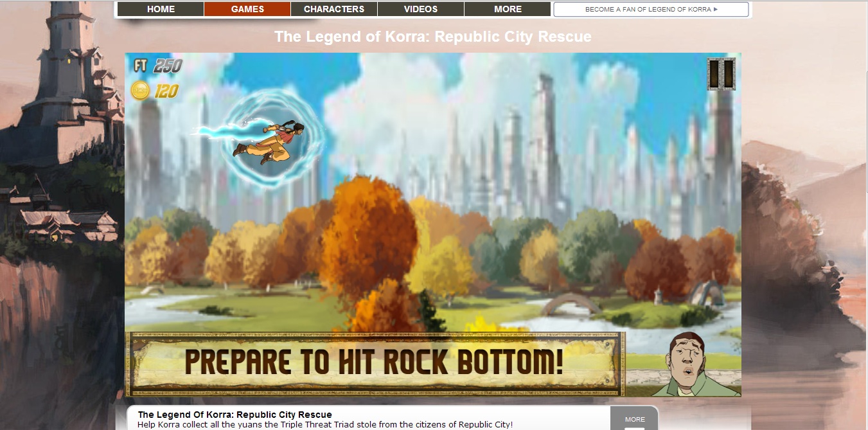Click the gold yuan coin icon
This screenshot has width=868, height=430.
140,91
